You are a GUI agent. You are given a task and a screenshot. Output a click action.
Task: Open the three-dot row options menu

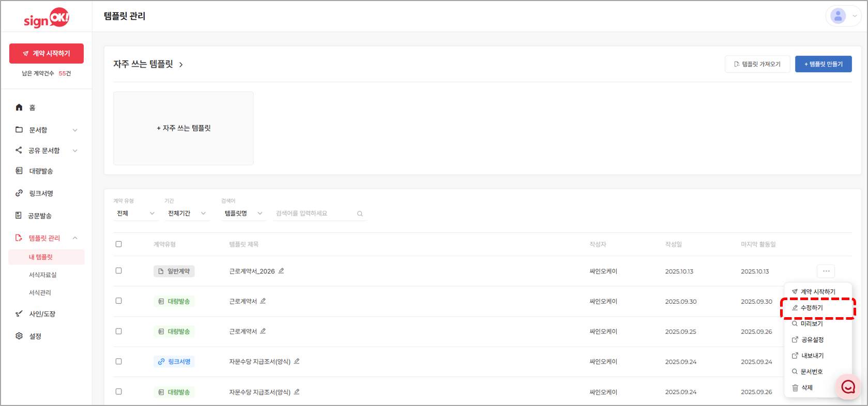(x=826, y=271)
